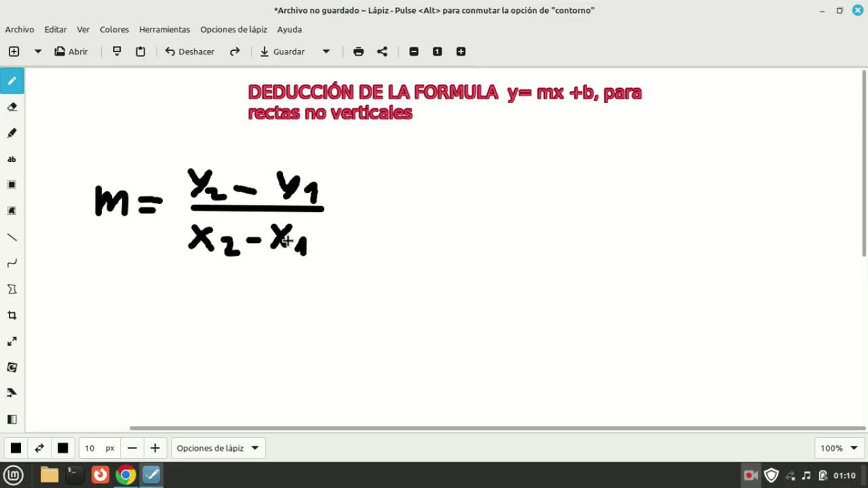
Task: Open the Archivo menu
Action: tap(20, 29)
